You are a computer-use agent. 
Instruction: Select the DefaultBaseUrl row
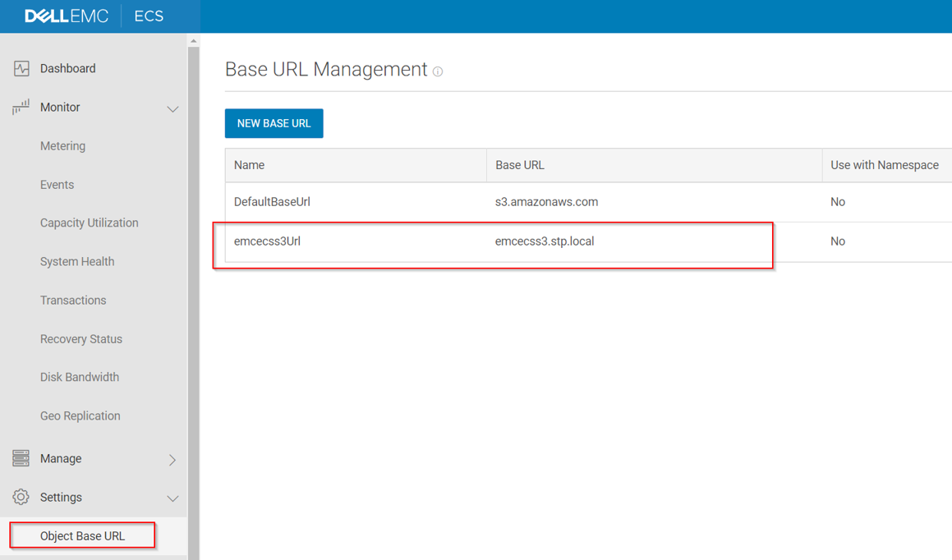(272, 202)
